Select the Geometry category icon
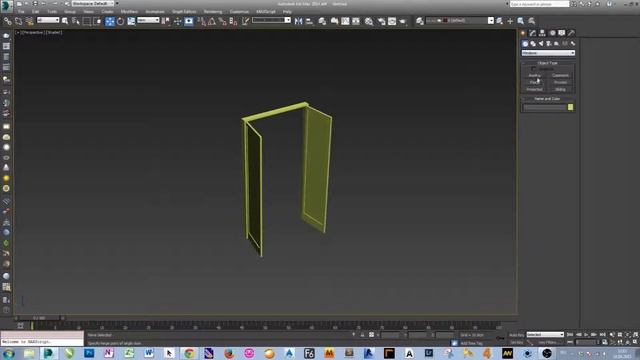 [525, 43]
